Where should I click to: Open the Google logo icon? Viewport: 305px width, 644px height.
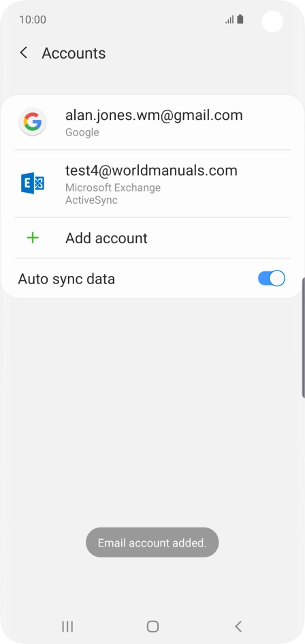(x=33, y=121)
